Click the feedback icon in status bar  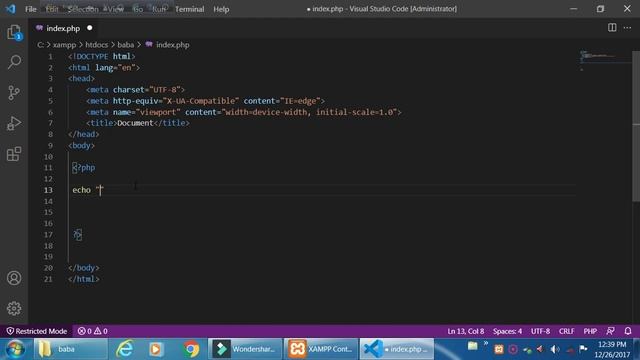click(611, 331)
